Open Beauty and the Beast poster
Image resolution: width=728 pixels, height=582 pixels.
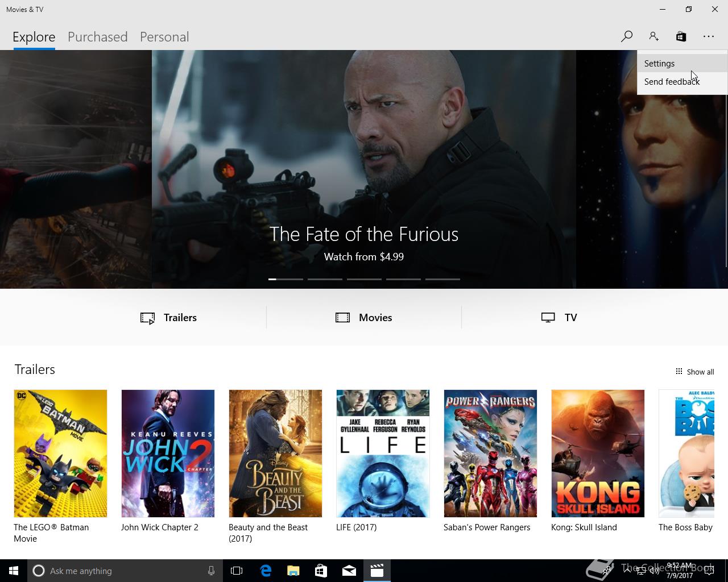275,454
